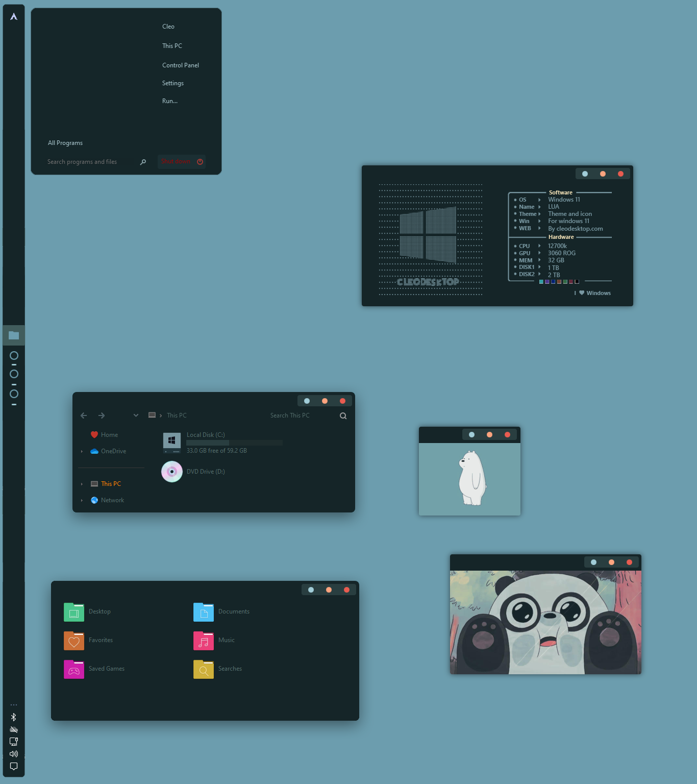Screen dimensions: 697x784
Task: Open Control Panel from the Start menu
Action: [x=181, y=65]
